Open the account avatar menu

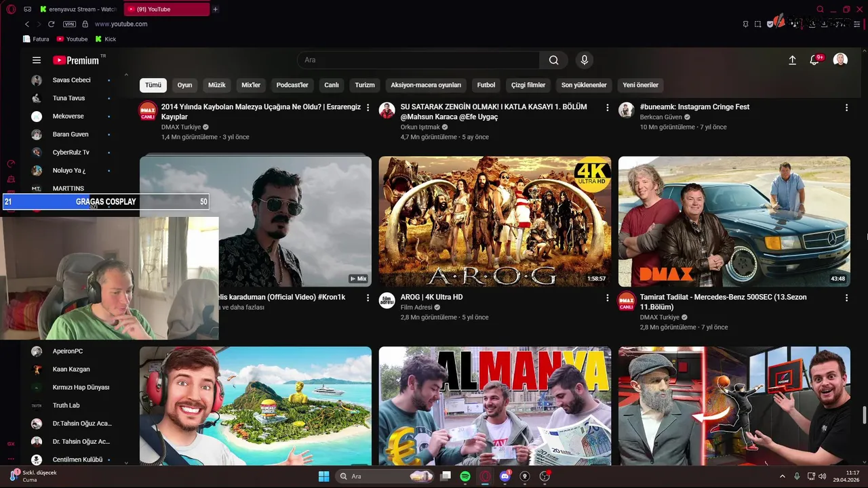(x=841, y=60)
